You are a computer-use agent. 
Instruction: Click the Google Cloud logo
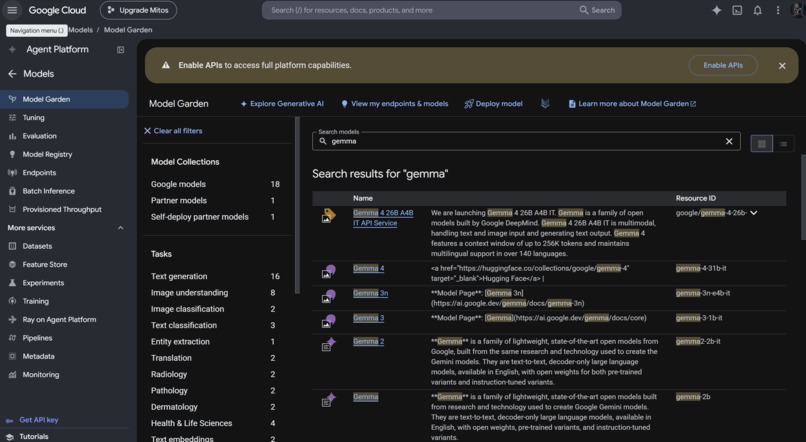(x=57, y=10)
